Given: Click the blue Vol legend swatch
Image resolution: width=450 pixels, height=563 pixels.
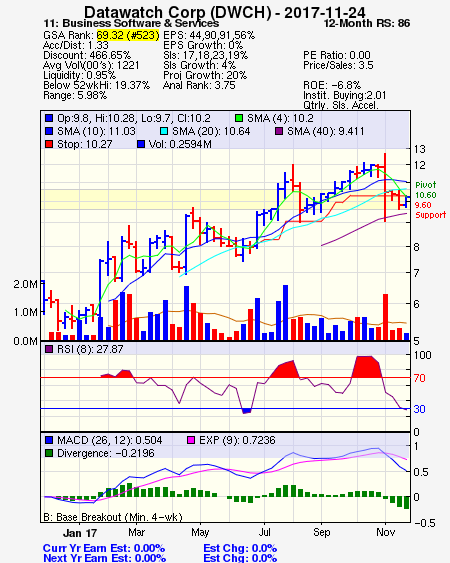Looking at the screenshot, I should 141,144.
